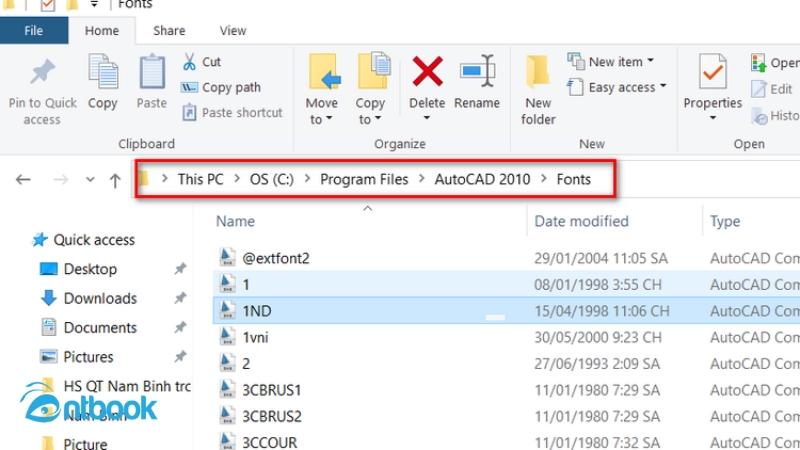Open the File menu tab
800x450 pixels.
coord(34,31)
